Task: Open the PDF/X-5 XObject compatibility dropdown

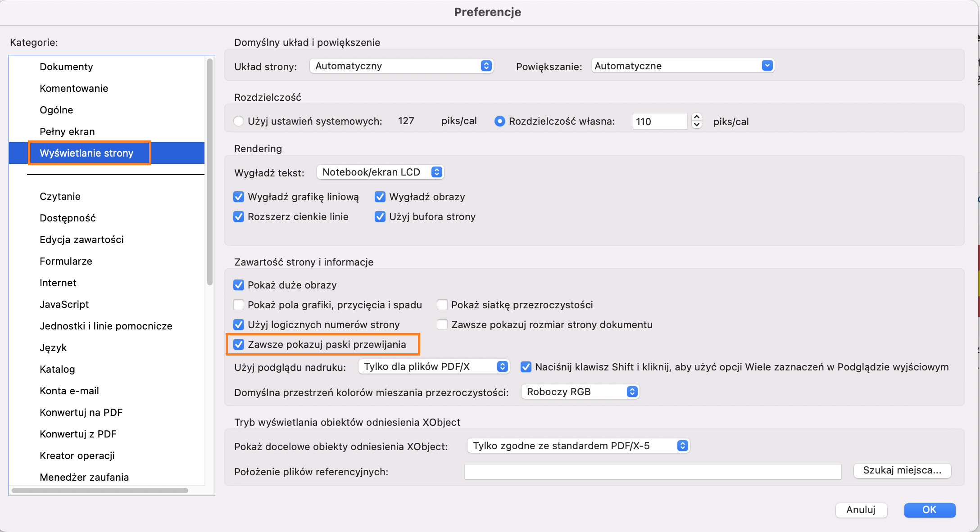Action: [x=578, y=446]
